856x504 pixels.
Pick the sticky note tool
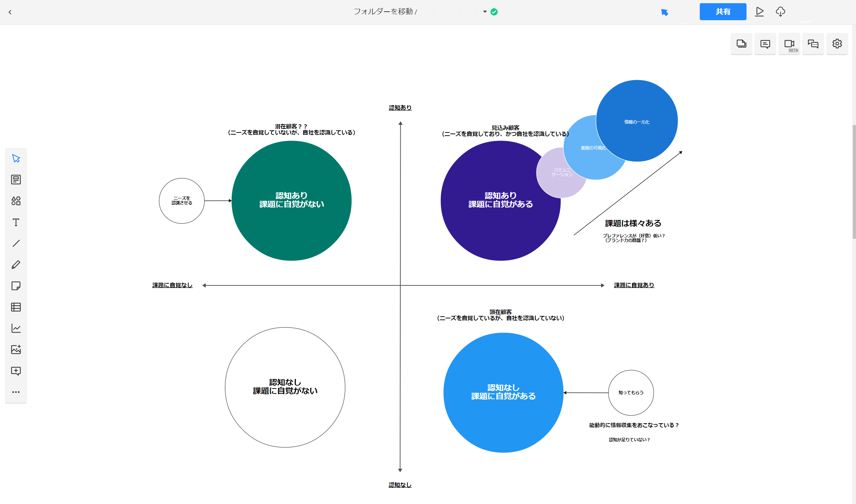16,286
